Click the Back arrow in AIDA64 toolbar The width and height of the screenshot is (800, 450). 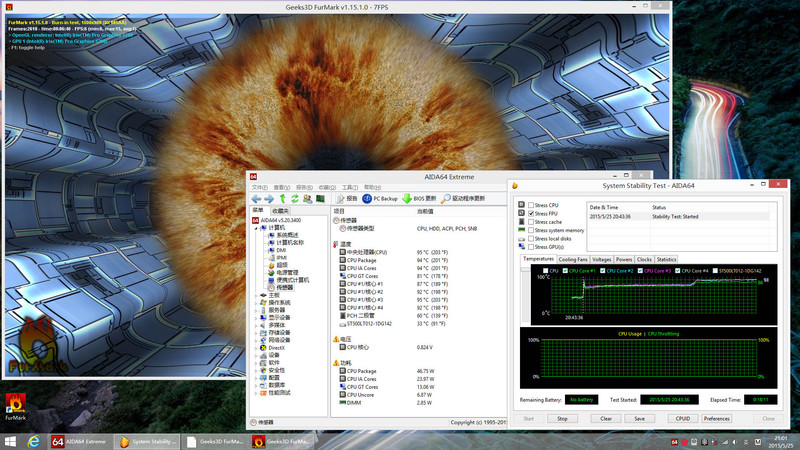pos(255,198)
